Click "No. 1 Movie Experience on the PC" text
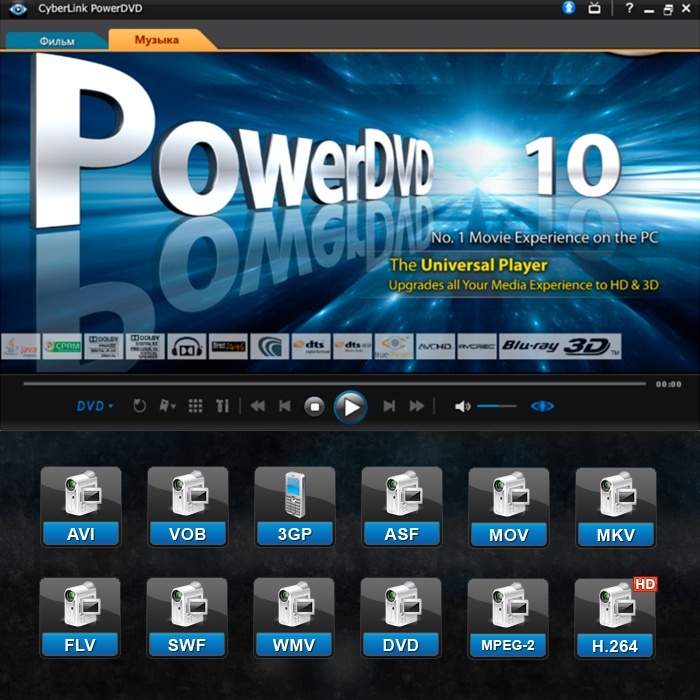 coord(545,238)
